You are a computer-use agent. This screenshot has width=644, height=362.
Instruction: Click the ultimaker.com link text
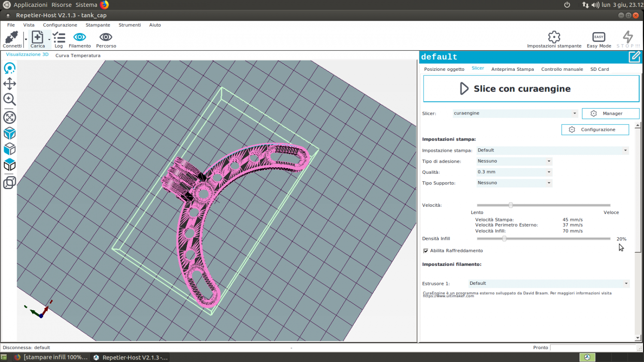(x=449, y=296)
